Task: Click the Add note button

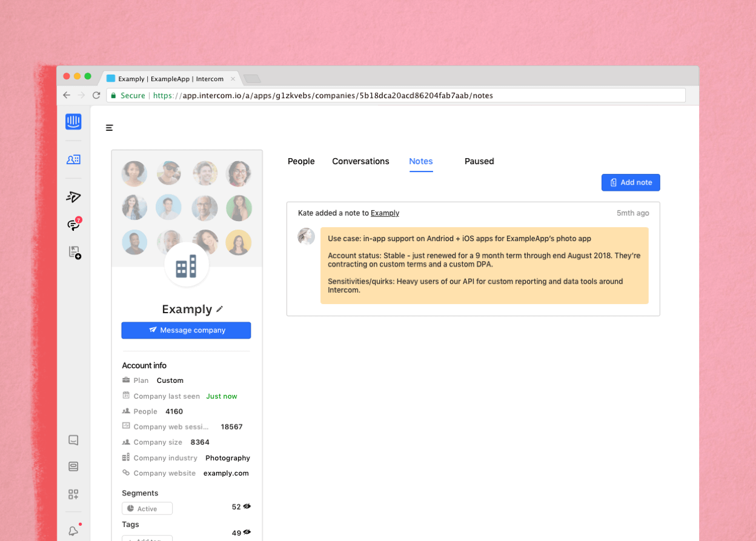Action: pos(631,182)
